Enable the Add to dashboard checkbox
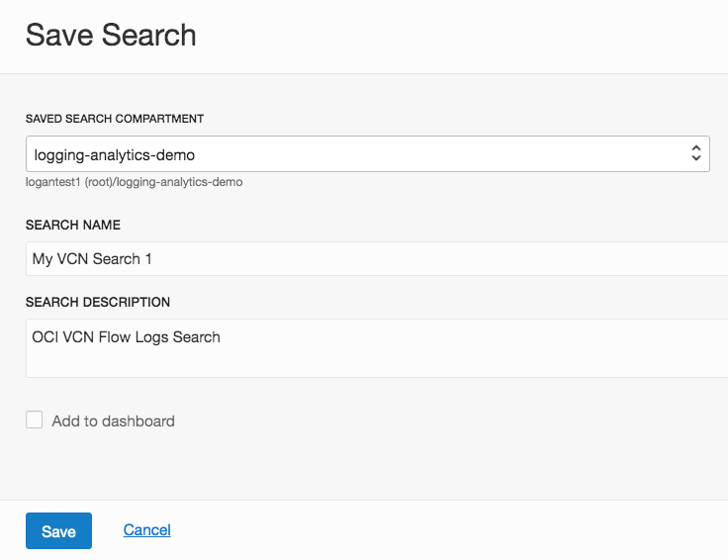The height and width of the screenshot is (560, 728). coord(35,420)
